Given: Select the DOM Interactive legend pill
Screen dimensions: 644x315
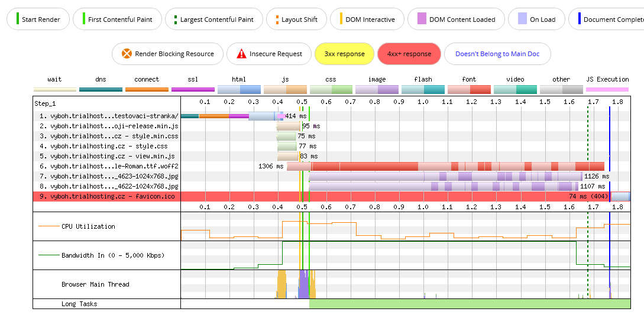Looking at the screenshot, I should click(367, 20).
